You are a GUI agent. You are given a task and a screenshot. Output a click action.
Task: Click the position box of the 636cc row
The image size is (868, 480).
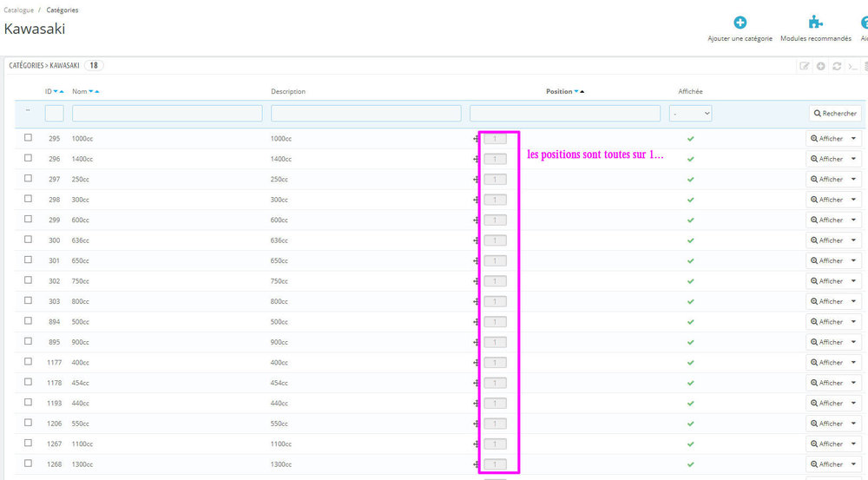point(495,240)
